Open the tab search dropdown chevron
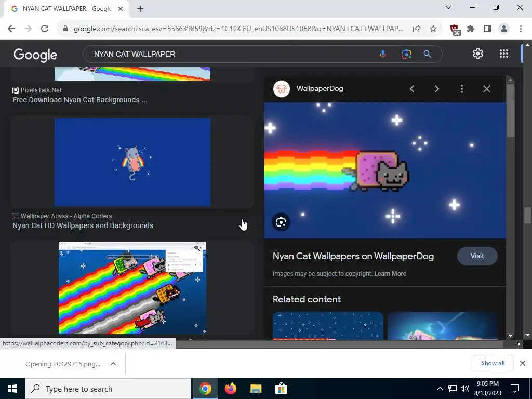This screenshot has width=532, height=399. (x=448, y=7)
